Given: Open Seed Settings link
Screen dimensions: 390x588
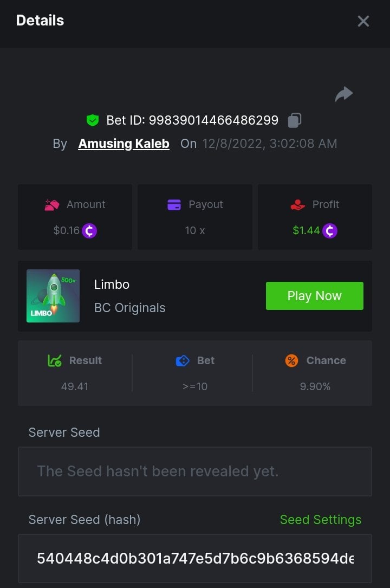Looking at the screenshot, I should [320, 520].
